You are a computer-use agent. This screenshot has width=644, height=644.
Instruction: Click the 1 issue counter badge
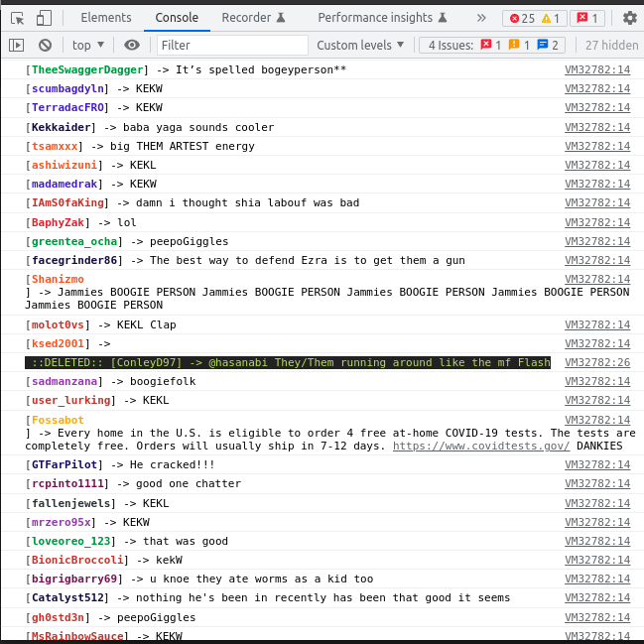[x=587, y=18]
